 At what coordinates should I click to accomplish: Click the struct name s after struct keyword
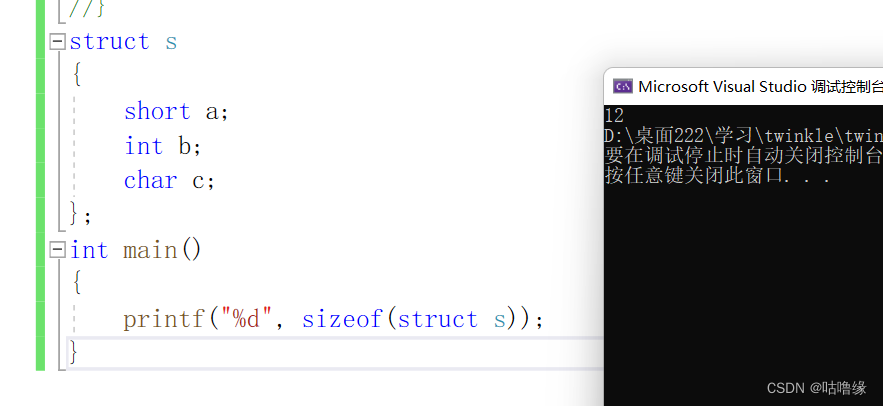pos(171,43)
